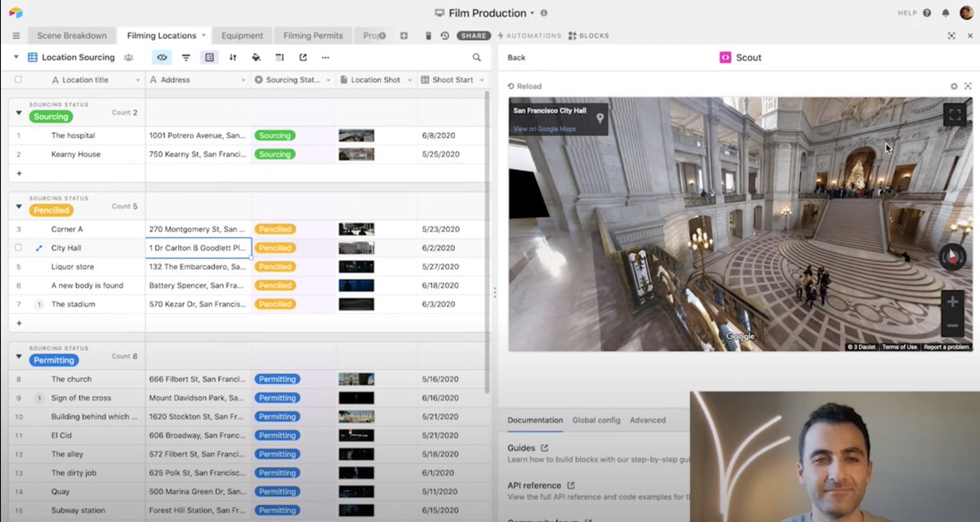Reload the Scout block
This screenshot has height=522, width=980.
pyautogui.click(x=524, y=86)
